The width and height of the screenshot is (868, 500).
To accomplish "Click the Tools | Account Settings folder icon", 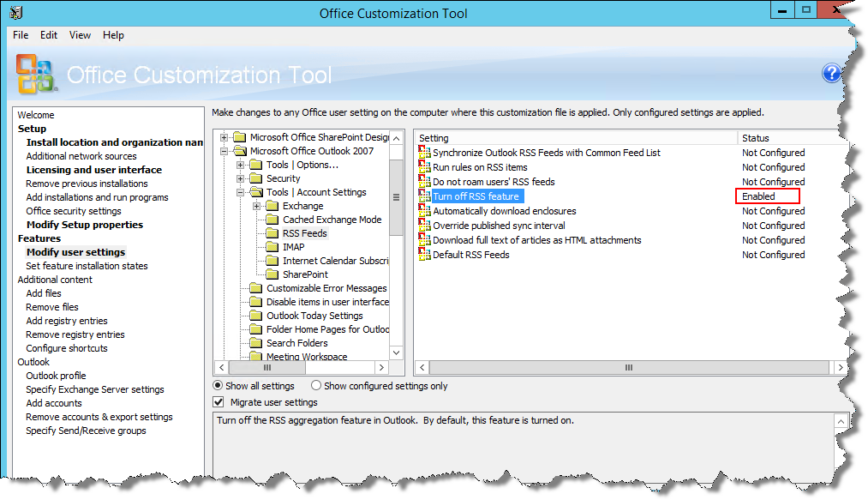I will [255, 192].
